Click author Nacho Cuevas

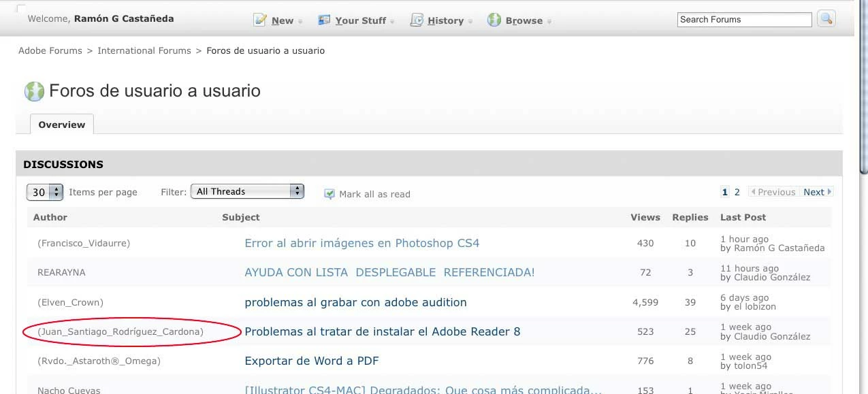[x=69, y=390]
